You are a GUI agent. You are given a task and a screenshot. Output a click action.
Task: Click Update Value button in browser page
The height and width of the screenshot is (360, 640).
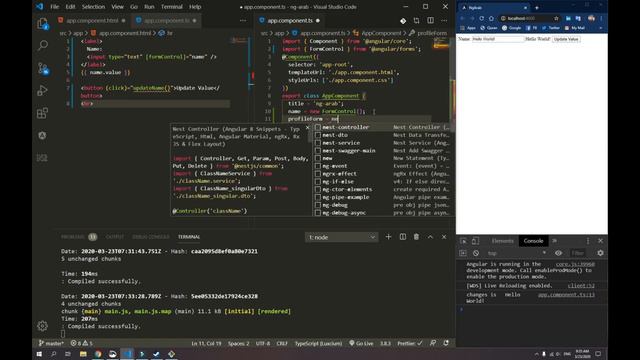click(566, 39)
